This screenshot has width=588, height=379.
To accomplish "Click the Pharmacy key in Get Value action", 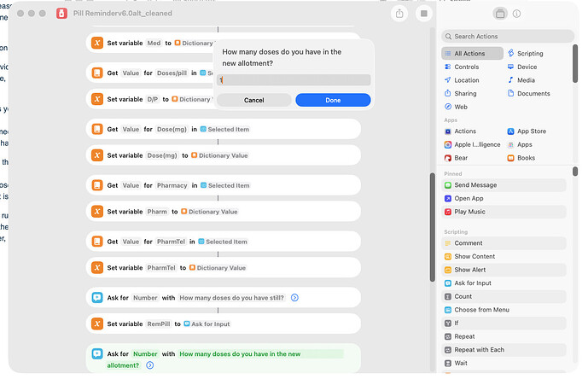I will 171,185.
